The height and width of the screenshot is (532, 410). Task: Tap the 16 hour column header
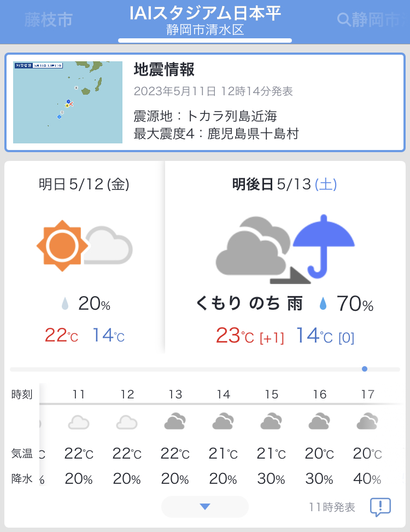coord(320,394)
